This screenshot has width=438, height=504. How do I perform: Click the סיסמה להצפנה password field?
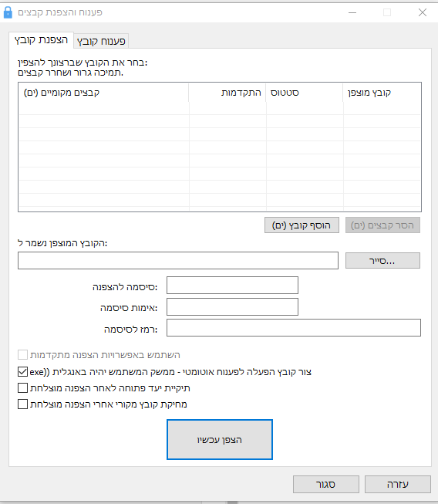(232, 285)
